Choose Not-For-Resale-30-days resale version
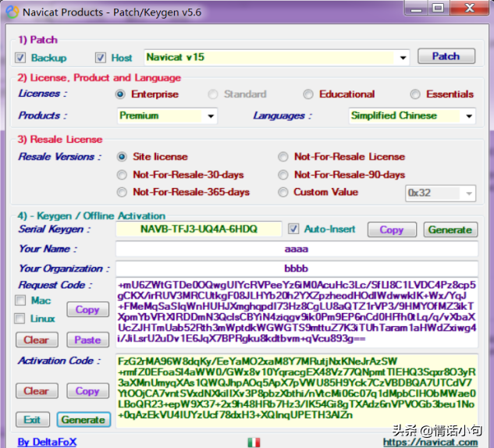The width and height of the screenshot is (494, 448). click(x=122, y=175)
